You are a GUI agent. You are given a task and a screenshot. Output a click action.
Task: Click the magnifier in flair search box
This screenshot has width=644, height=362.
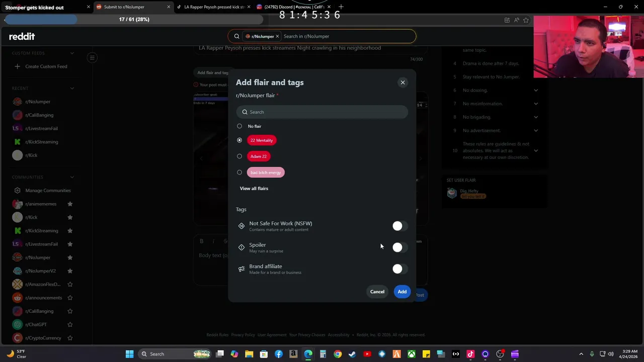pyautogui.click(x=245, y=112)
